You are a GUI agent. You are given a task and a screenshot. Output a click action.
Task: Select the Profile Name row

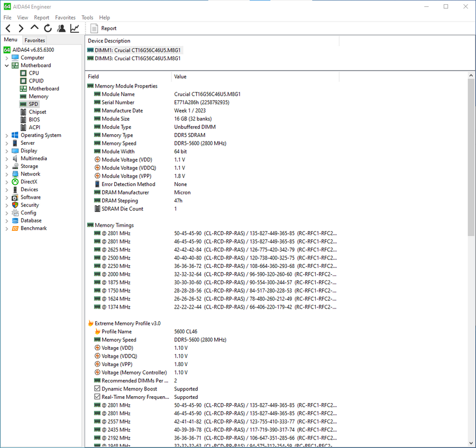[212, 332]
